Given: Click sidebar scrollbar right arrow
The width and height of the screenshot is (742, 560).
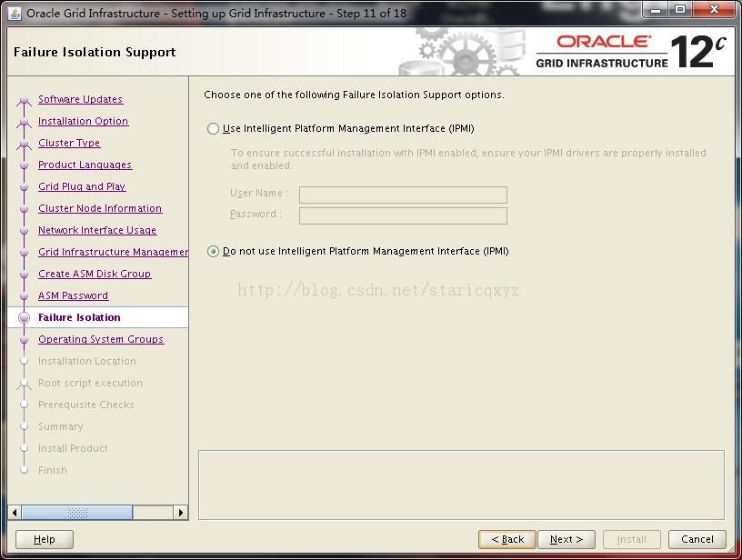Looking at the screenshot, I should click(x=180, y=512).
